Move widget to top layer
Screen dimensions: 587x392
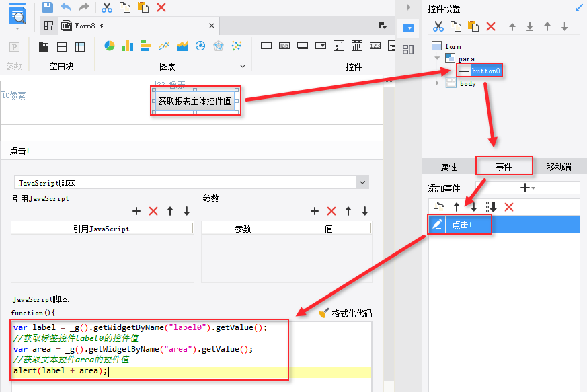pyautogui.click(x=512, y=26)
